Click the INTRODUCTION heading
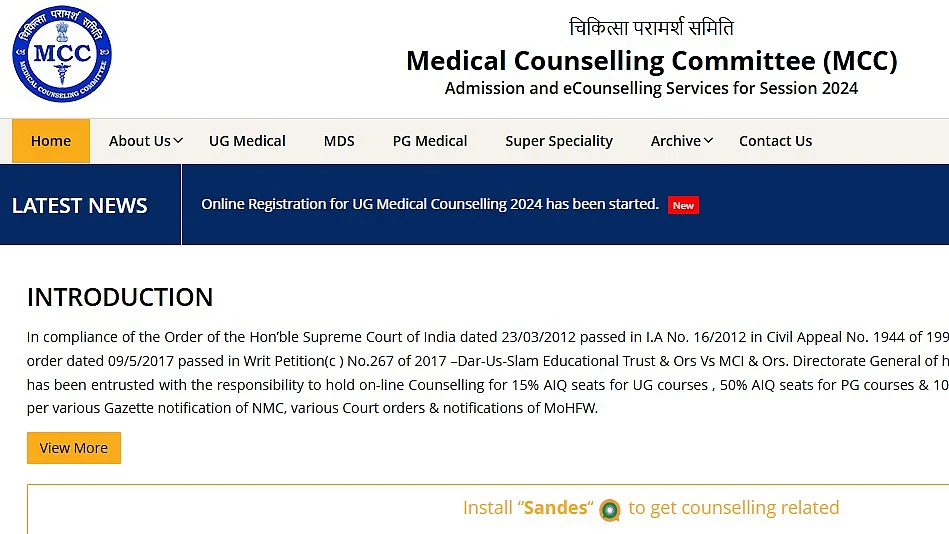 [x=120, y=297]
